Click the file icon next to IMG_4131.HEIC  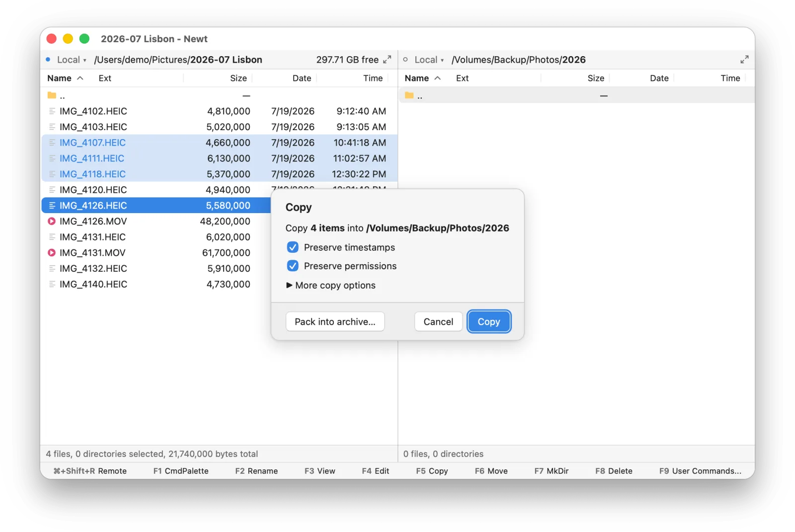52,237
